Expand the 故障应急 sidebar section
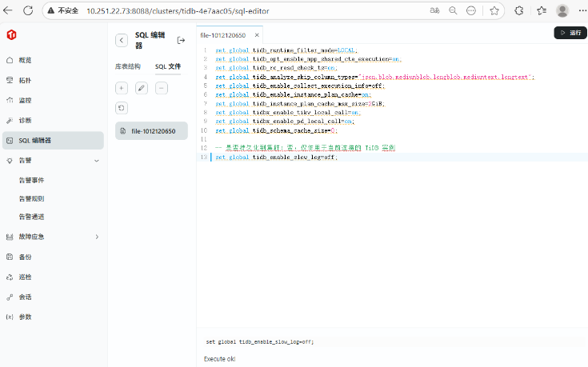This screenshot has width=588, height=367. pos(97,237)
